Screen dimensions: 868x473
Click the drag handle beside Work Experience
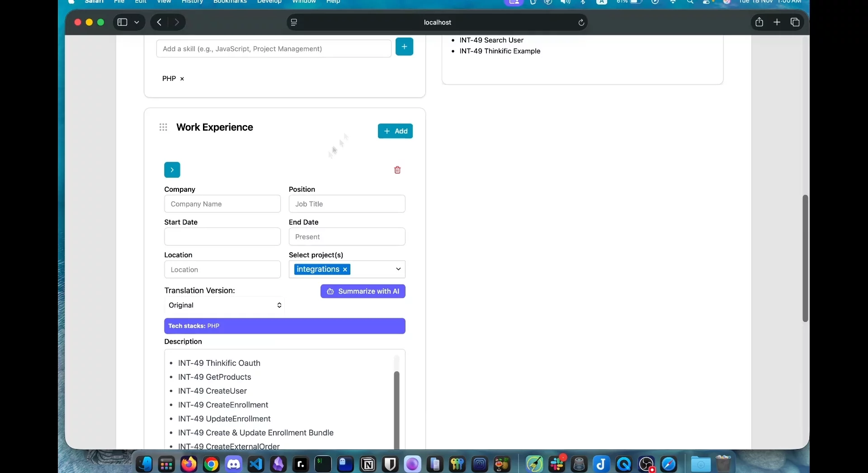(163, 128)
